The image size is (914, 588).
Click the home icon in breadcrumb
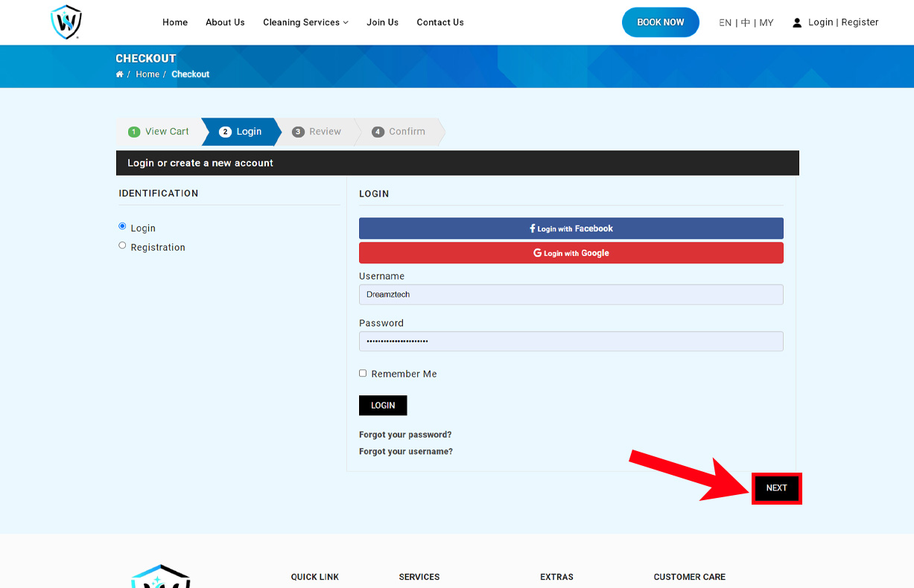[119, 74]
